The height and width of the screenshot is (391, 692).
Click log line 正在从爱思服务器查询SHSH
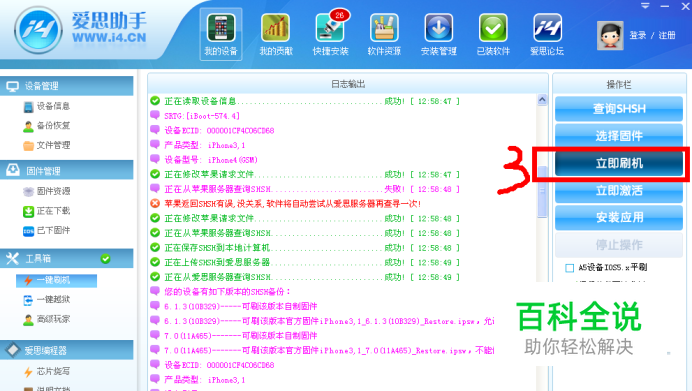pyautogui.click(x=312, y=277)
